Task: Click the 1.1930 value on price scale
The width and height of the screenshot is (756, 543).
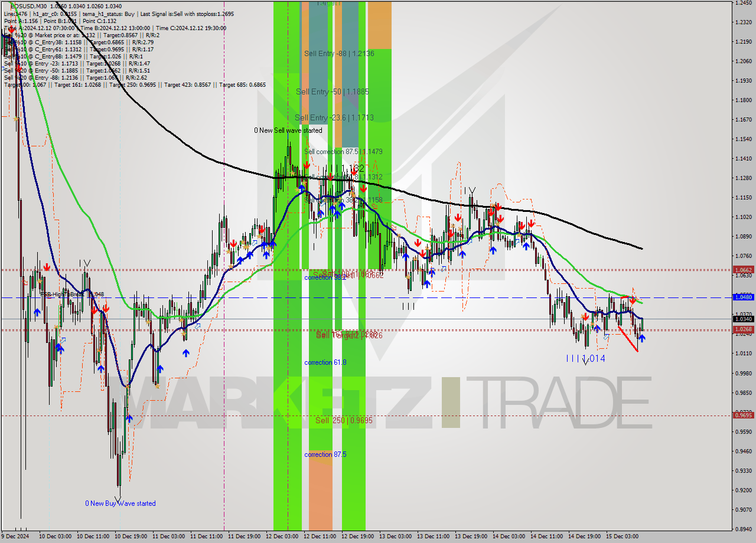Action: click(x=743, y=80)
